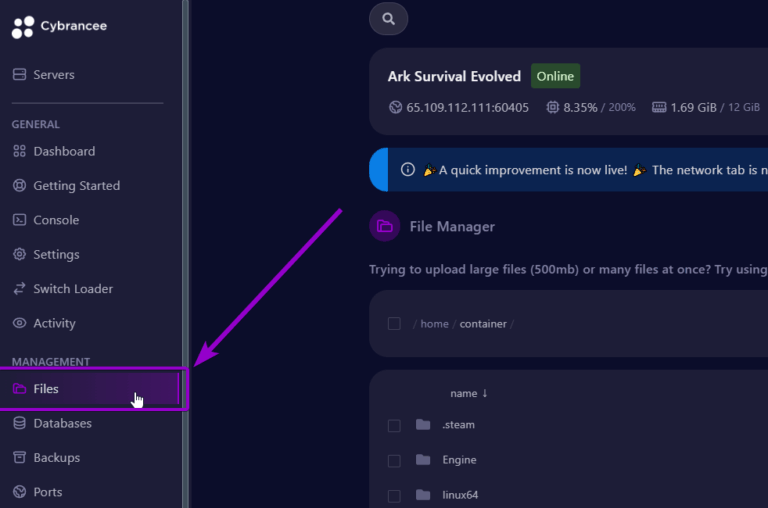Image resolution: width=768 pixels, height=508 pixels.
Task: Click the Getting Started lifebuoy icon
Action: [20, 186]
